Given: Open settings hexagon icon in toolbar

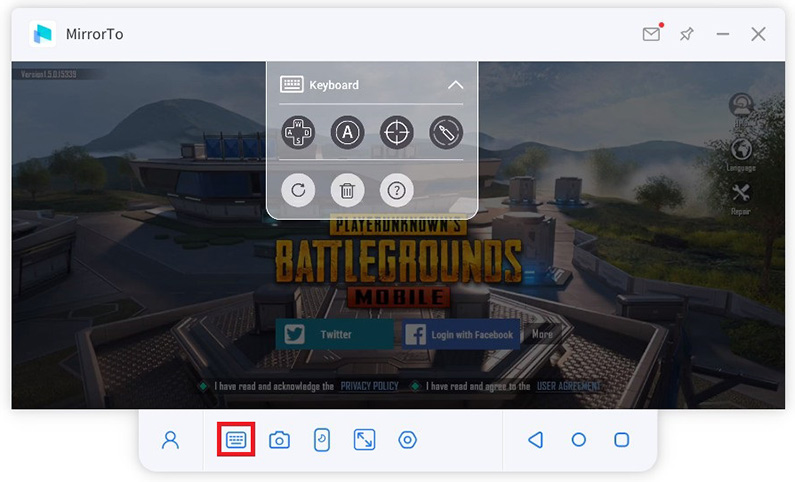Looking at the screenshot, I should (408, 439).
